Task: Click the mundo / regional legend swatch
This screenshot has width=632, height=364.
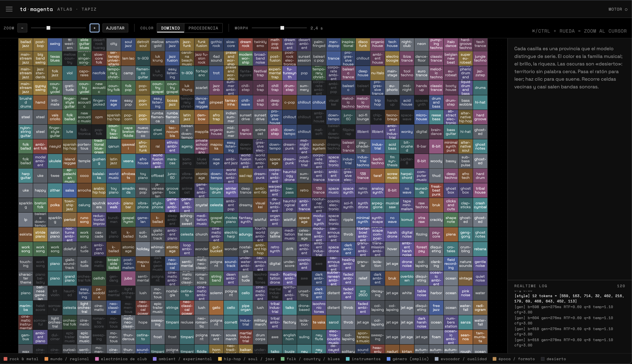Action: click(x=46, y=359)
